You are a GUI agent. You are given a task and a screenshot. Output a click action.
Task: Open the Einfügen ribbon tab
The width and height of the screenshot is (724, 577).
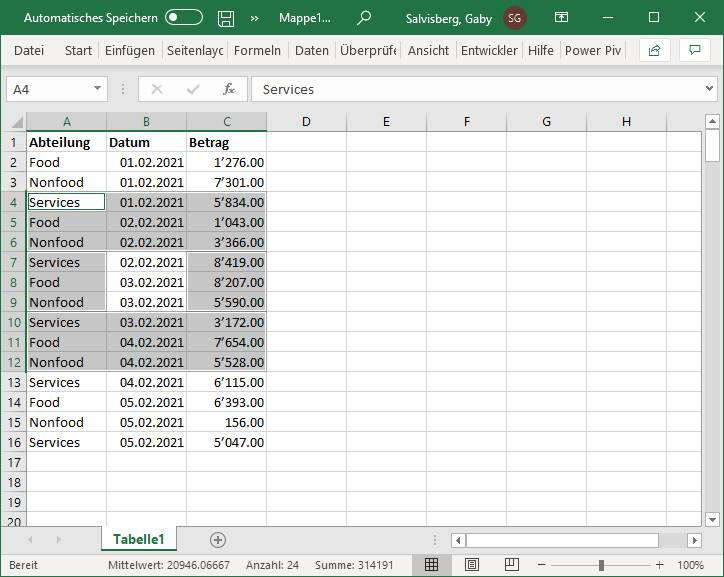click(130, 50)
